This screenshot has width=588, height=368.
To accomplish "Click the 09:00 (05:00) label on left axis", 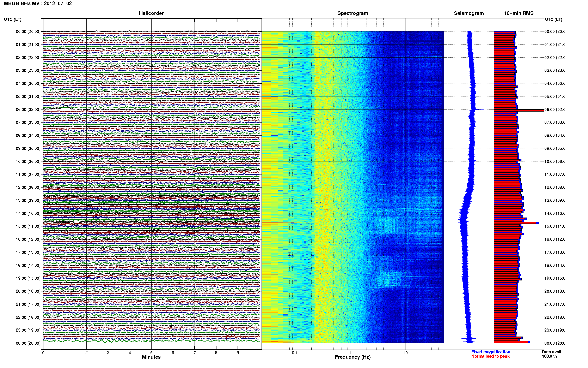I will [x=28, y=148].
